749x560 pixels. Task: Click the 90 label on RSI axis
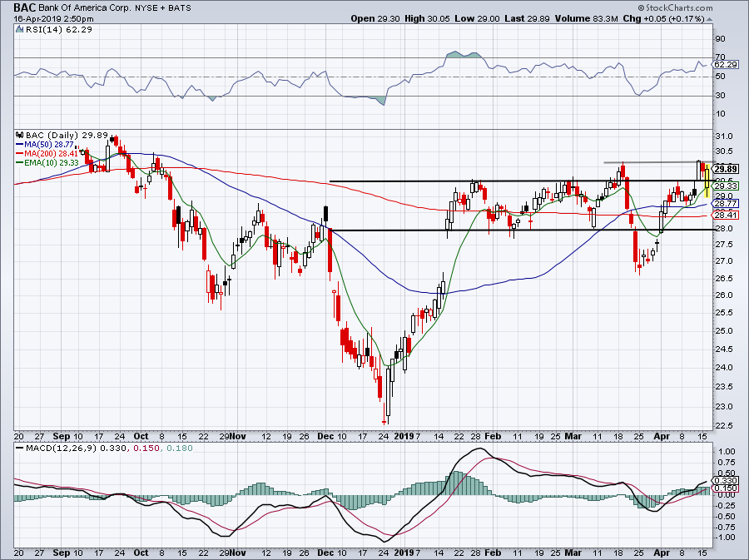(x=721, y=38)
